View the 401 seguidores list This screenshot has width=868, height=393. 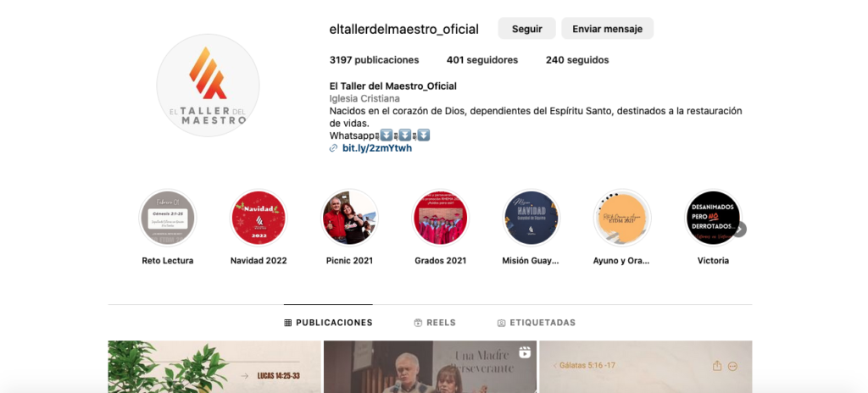tap(482, 60)
